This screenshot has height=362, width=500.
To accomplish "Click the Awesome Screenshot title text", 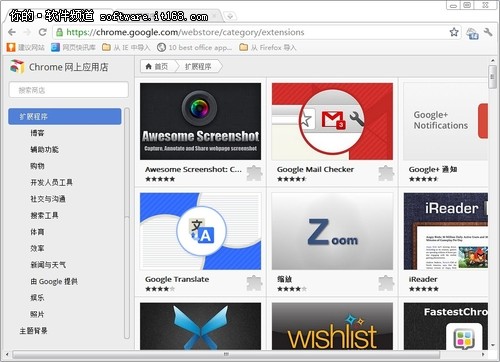I will click(193, 169).
